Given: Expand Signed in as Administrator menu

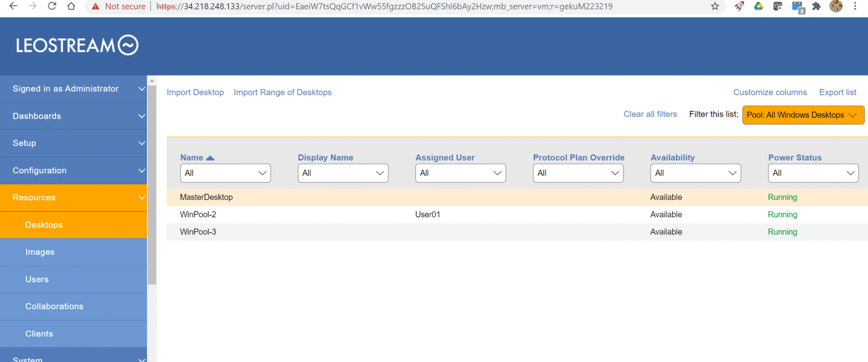Looking at the screenshot, I should (73, 89).
